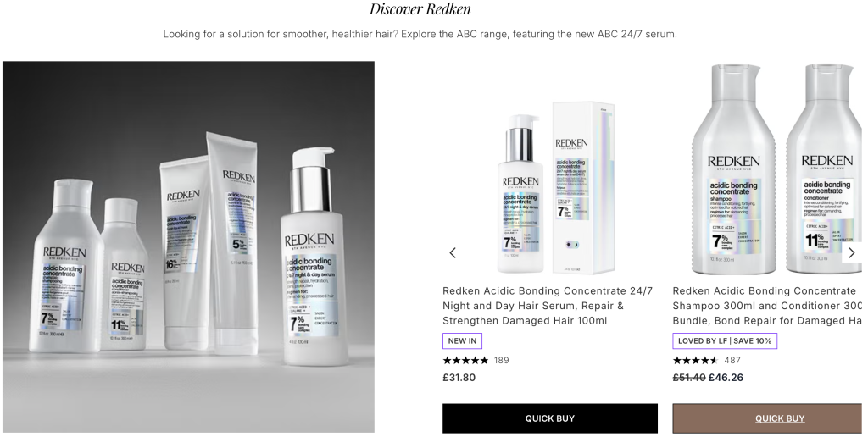Click the Discover Redken heading
The image size is (868, 437).
(x=420, y=8)
